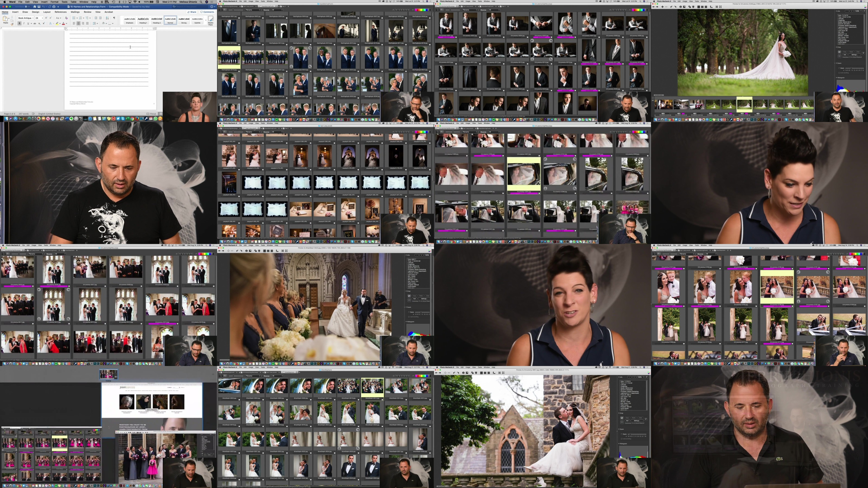Collapse the Histogram section in ErinJeremy-0248 preview
The width and height of the screenshot is (868, 488).
point(837,78)
